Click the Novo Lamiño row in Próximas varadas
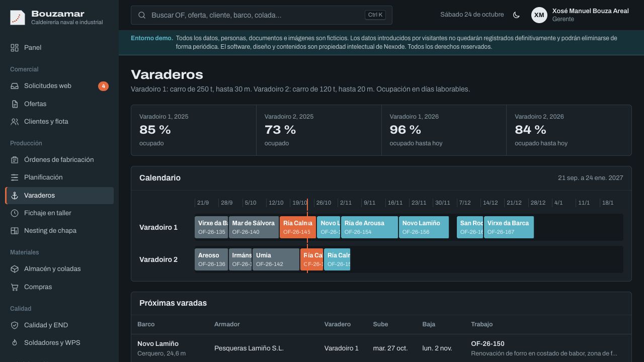The height and width of the screenshot is (362, 644). [381, 348]
